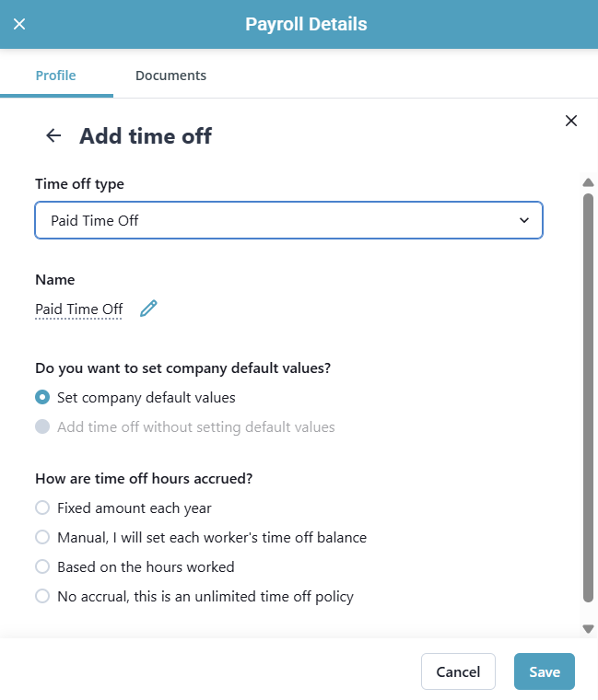
Task: Click the vertical scrollbar thumb
Action: pyautogui.click(x=588, y=396)
